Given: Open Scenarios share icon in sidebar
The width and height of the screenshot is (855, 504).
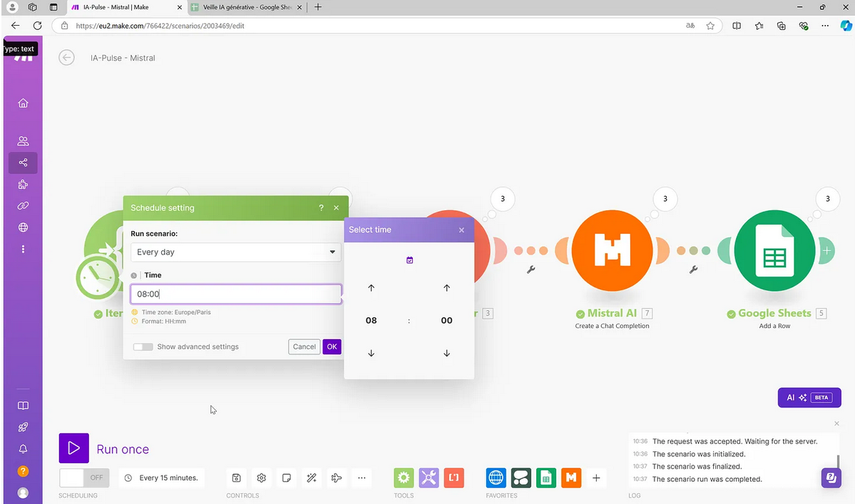Looking at the screenshot, I should click(x=23, y=163).
